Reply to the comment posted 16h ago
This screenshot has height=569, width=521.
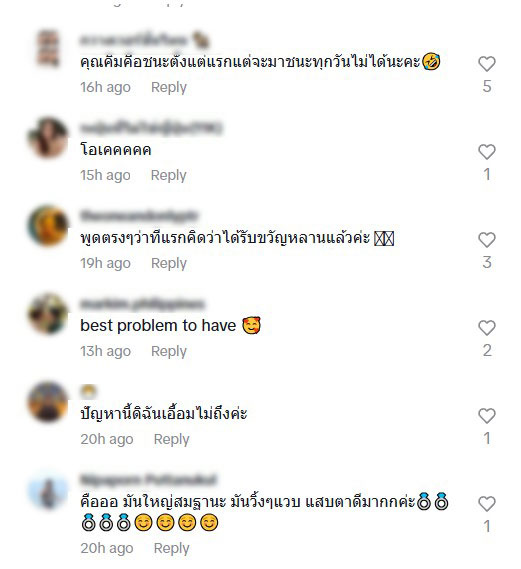169,87
